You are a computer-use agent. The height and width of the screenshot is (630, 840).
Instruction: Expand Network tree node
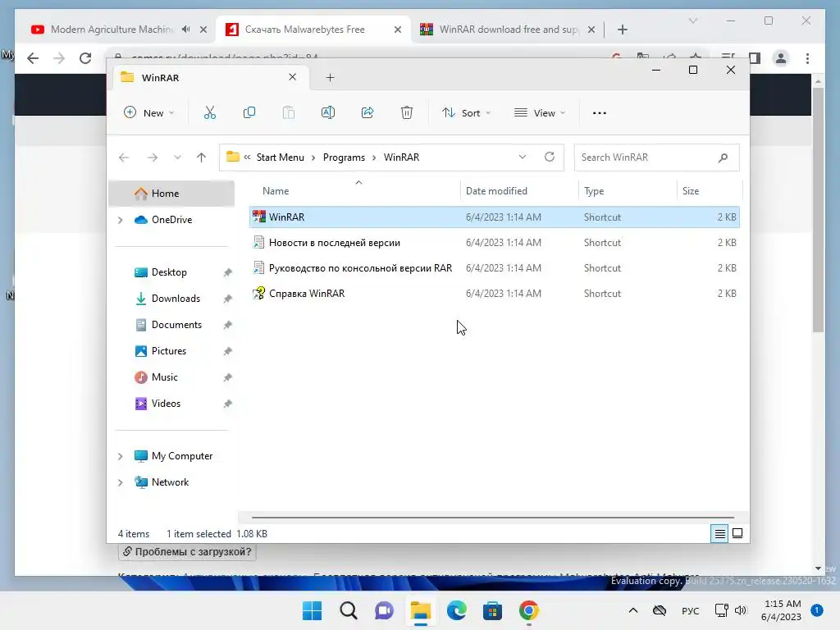pos(121,482)
